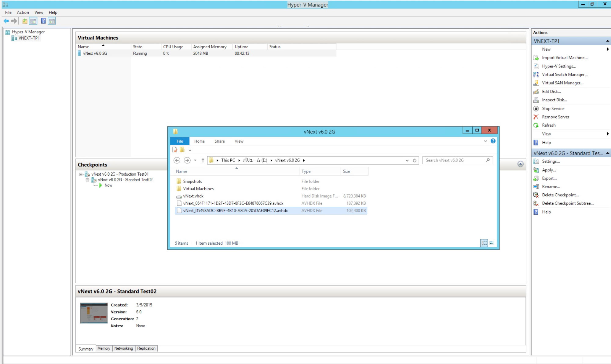
Task: Click Remove Server action
Action: tap(555, 117)
